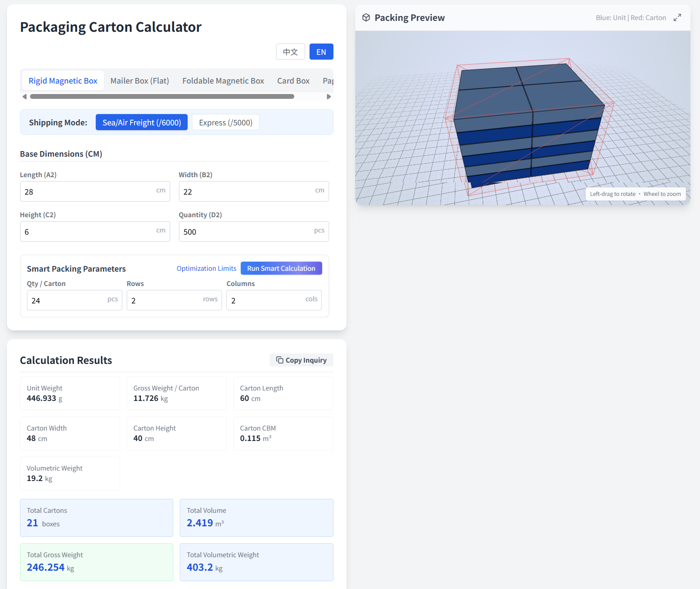
Task: Click the Gross Weight / Carton value 11.726
Action: coord(146,398)
